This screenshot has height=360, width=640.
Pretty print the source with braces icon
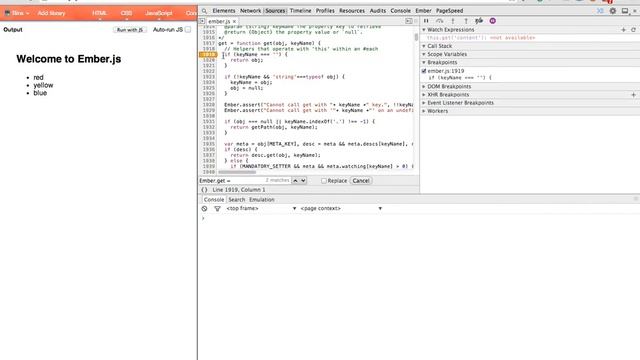[x=204, y=190]
